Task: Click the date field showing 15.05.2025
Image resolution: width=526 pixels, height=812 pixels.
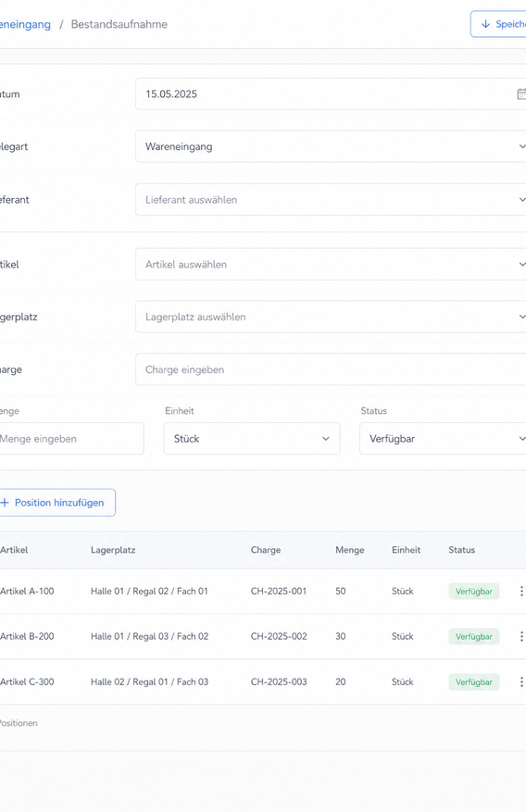Action: pyautogui.click(x=331, y=94)
